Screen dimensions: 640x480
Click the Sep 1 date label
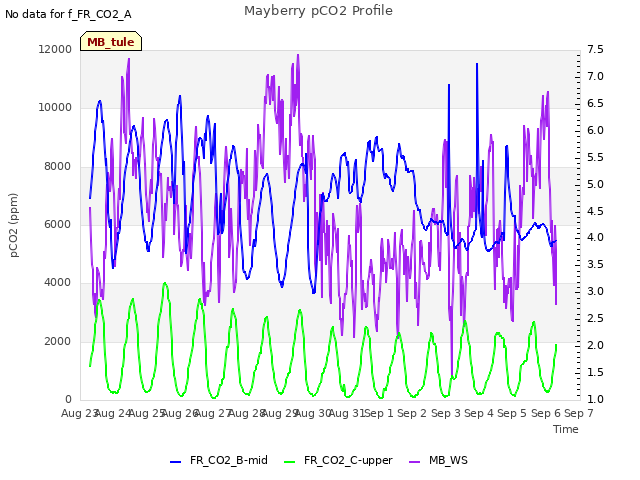(x=379, y=413)
